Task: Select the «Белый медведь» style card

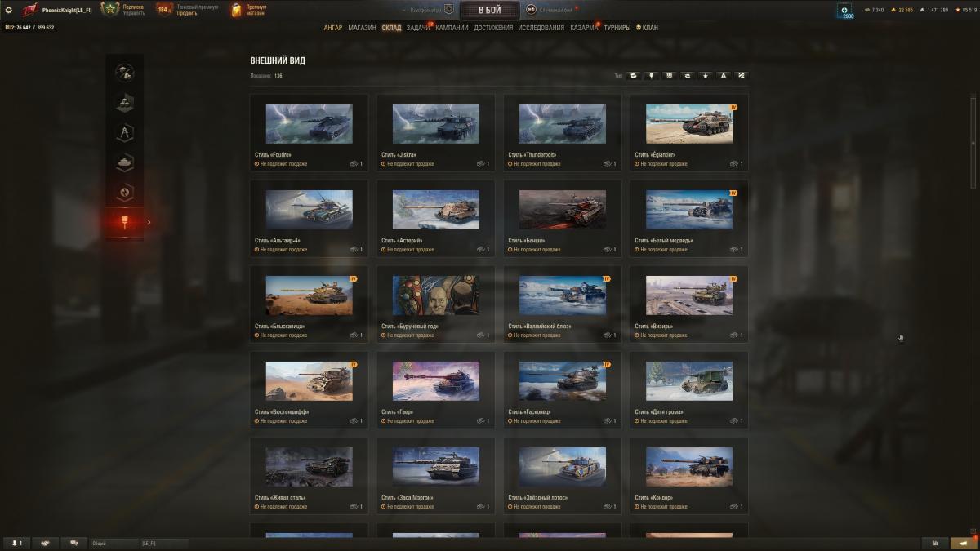Action: [688, 218]
